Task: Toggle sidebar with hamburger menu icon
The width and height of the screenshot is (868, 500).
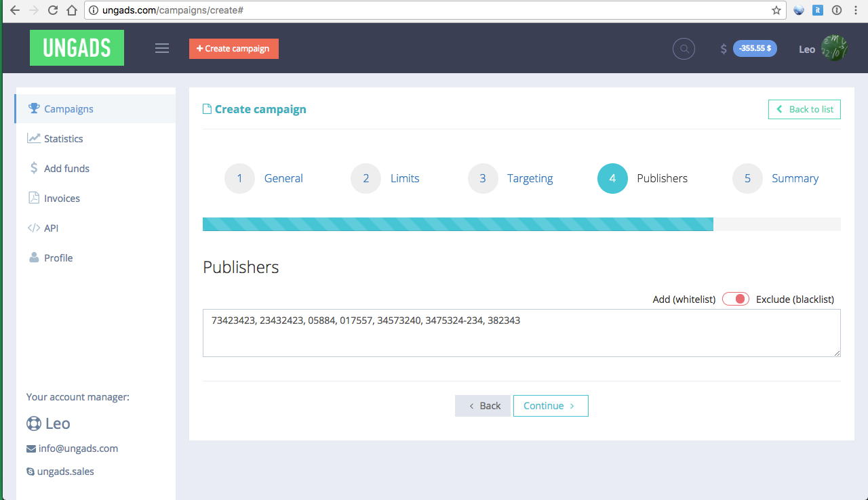Action: click(x=162, y=48)
